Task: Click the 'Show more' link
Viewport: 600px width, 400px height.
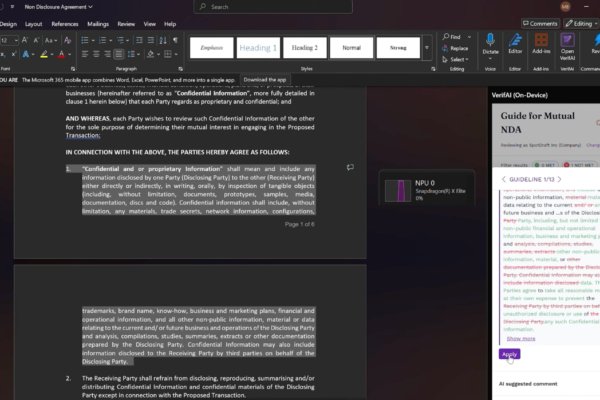Action: click(x=521, y=339)
